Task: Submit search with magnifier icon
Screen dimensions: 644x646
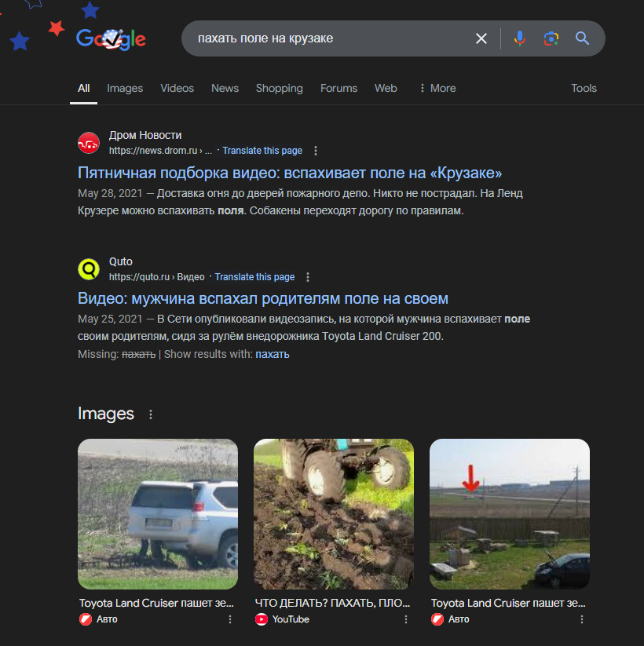Action: click(582, 38)
